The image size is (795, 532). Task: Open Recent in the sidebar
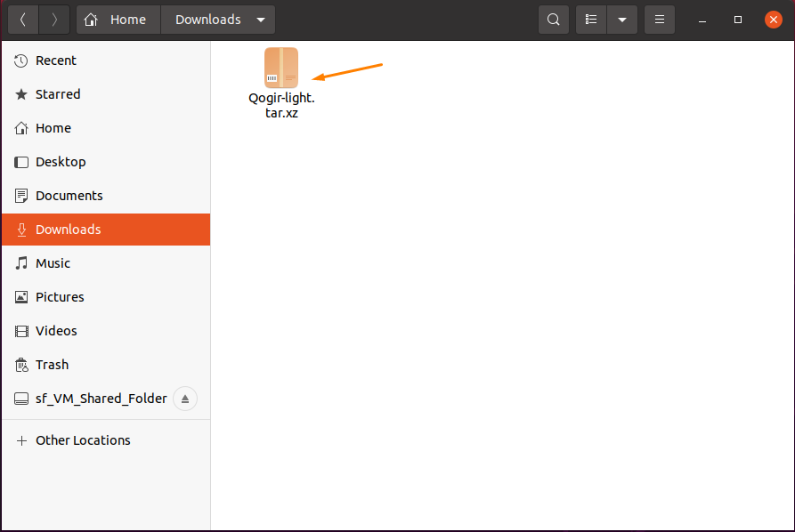click(x=106, y=60)
